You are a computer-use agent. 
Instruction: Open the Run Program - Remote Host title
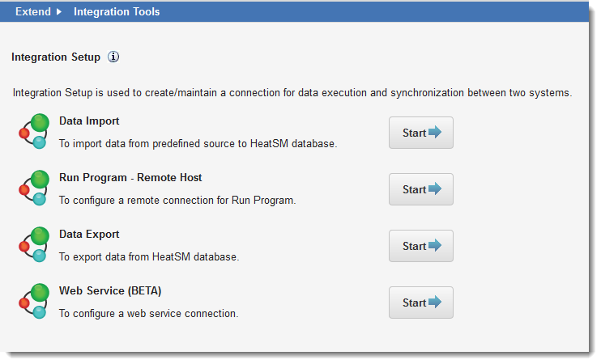pyautogui.click(x=130, y=178)
